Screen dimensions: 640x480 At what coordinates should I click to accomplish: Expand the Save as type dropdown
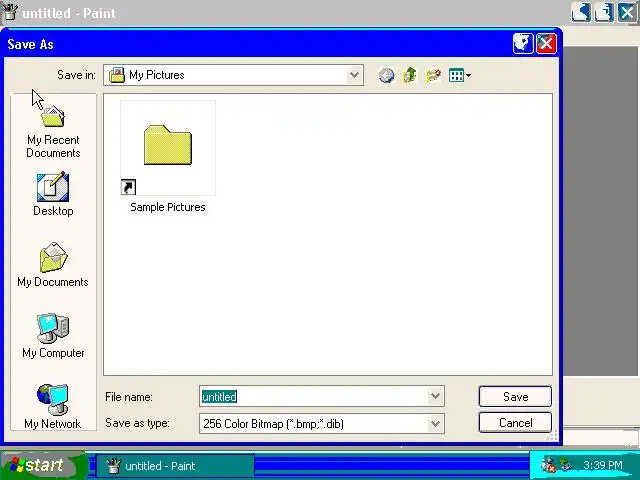pos(435,424)
